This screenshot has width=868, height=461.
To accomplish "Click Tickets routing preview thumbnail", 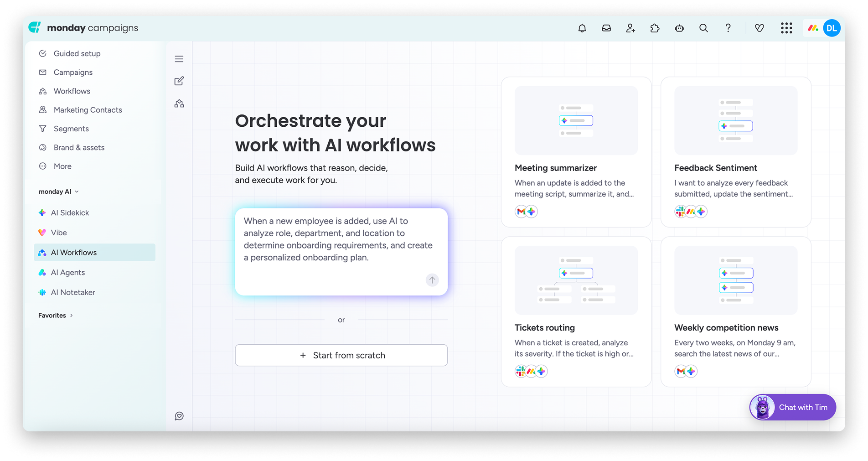I will pyautogui.click(x=576, y=280).
